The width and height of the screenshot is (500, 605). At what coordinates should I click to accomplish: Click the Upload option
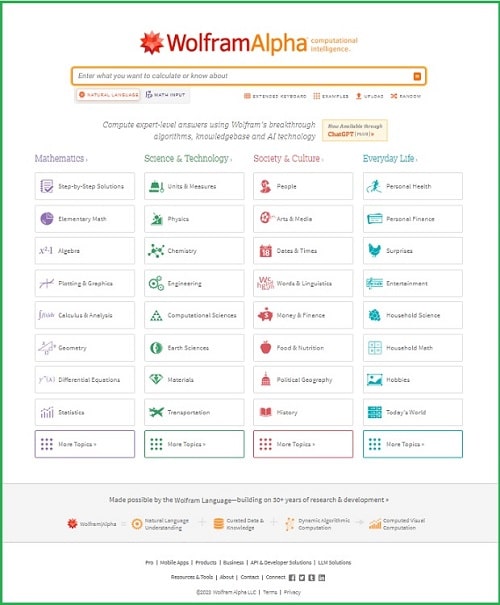[x=369, y=96]
